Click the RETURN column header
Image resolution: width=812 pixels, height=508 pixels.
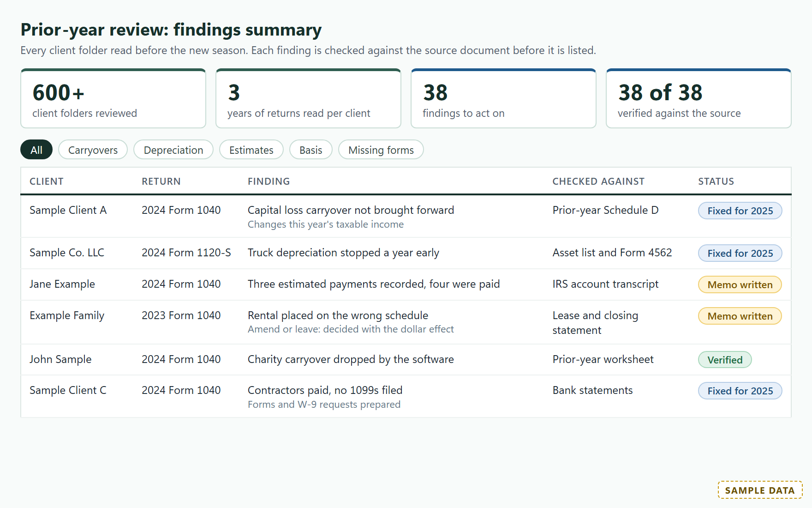(161, 181)
